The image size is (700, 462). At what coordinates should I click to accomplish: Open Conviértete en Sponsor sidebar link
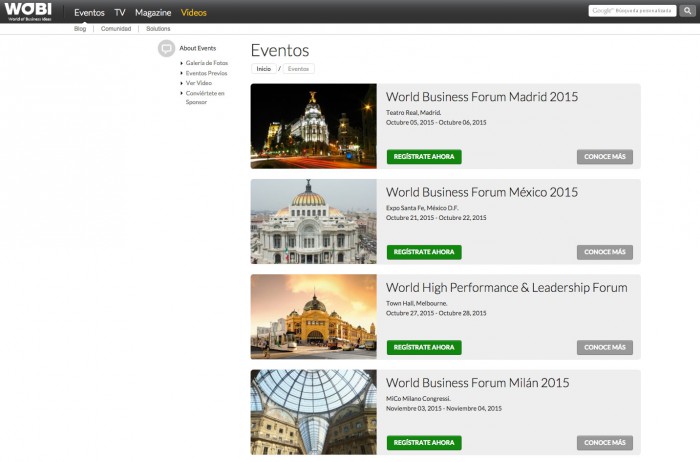coord(205,98)
